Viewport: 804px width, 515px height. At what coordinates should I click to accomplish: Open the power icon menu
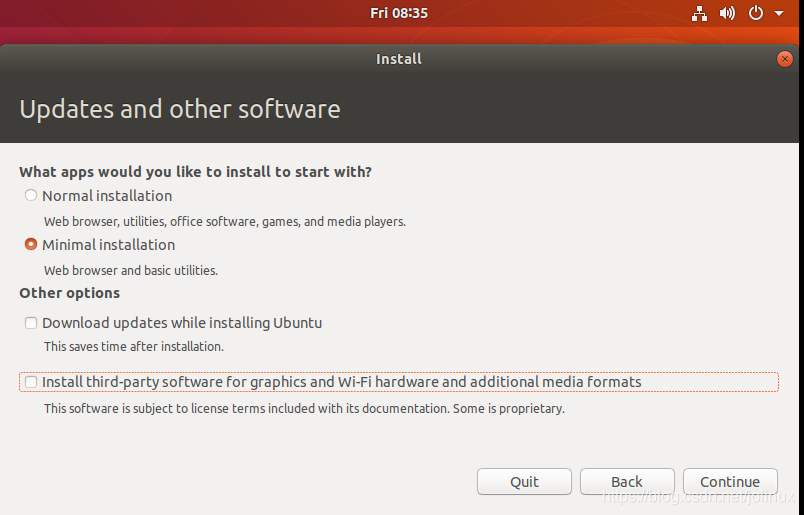pos(756,13)
